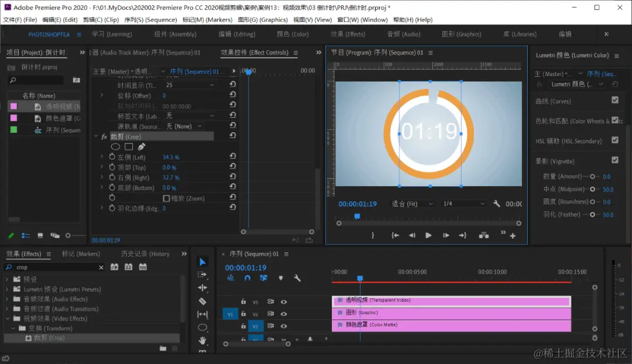Viewport: 632px width, 364px height.
Task: Expand Audio Effects (音频效果) folder
Action: pos(7,299)
